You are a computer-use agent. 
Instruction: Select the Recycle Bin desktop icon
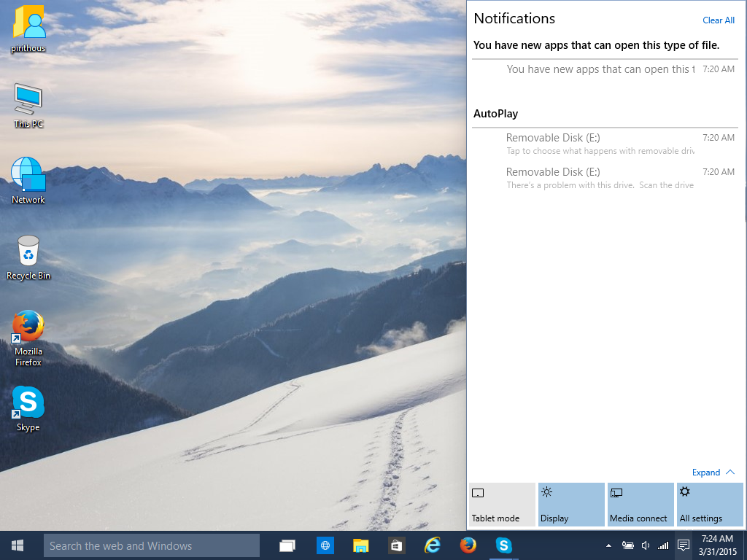pos(28,257)
